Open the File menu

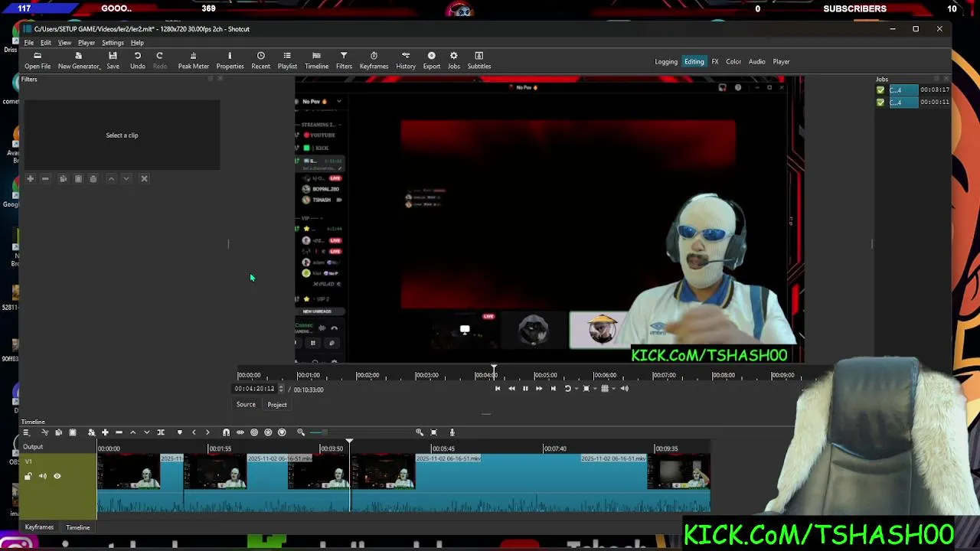click(x=29, y=43)
